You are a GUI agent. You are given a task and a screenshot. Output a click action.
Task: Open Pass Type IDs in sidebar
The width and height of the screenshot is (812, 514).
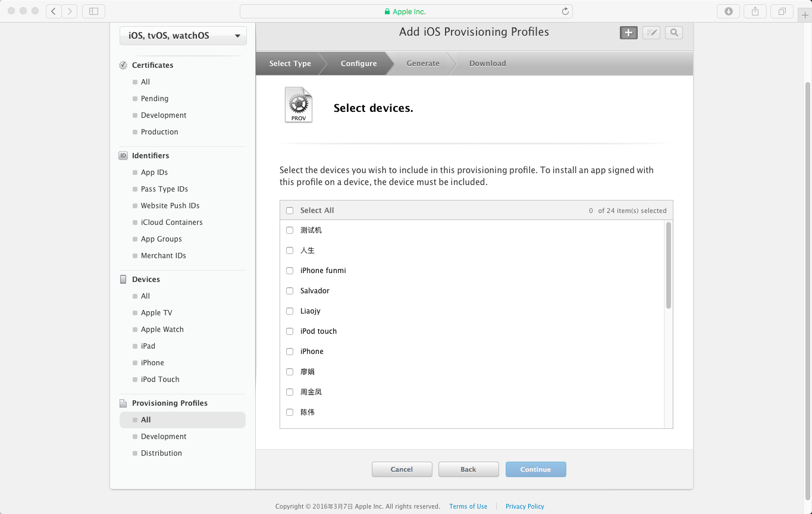pyautogui.click(x=164, y=189)
